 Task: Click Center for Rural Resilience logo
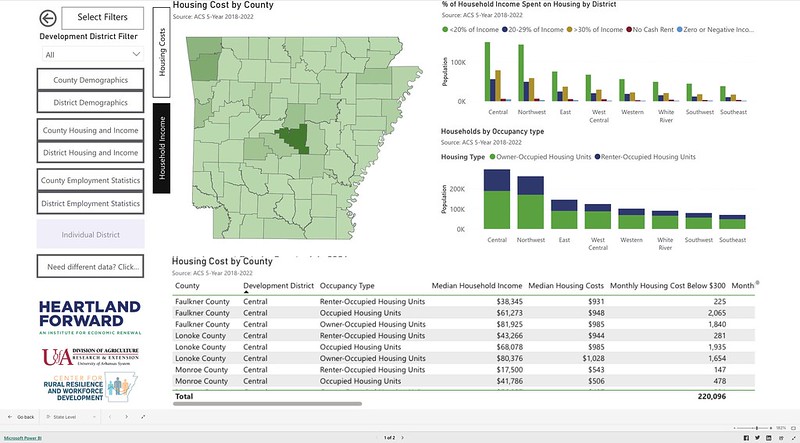[x=90, y=387]
